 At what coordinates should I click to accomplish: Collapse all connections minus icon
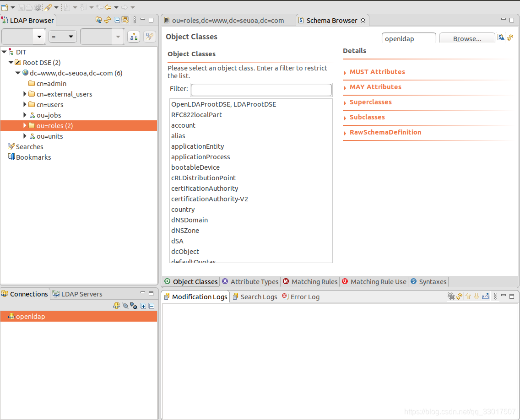click(152, 306)
